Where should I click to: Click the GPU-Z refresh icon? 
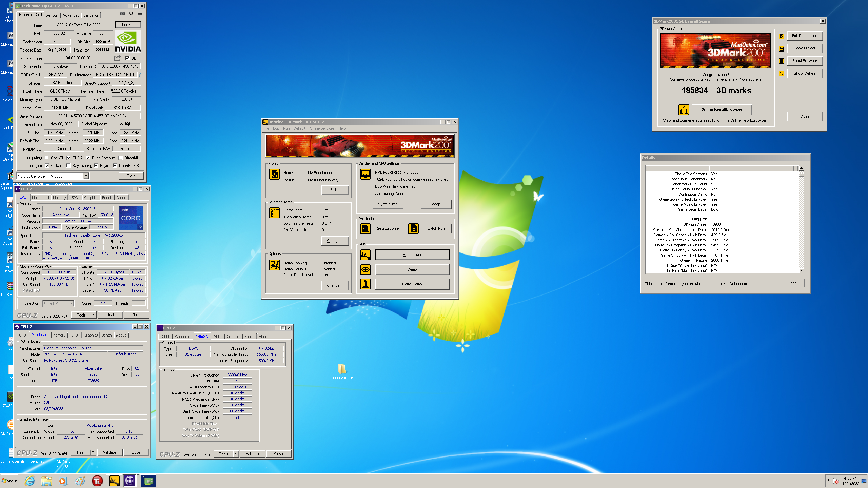point(131,14)
